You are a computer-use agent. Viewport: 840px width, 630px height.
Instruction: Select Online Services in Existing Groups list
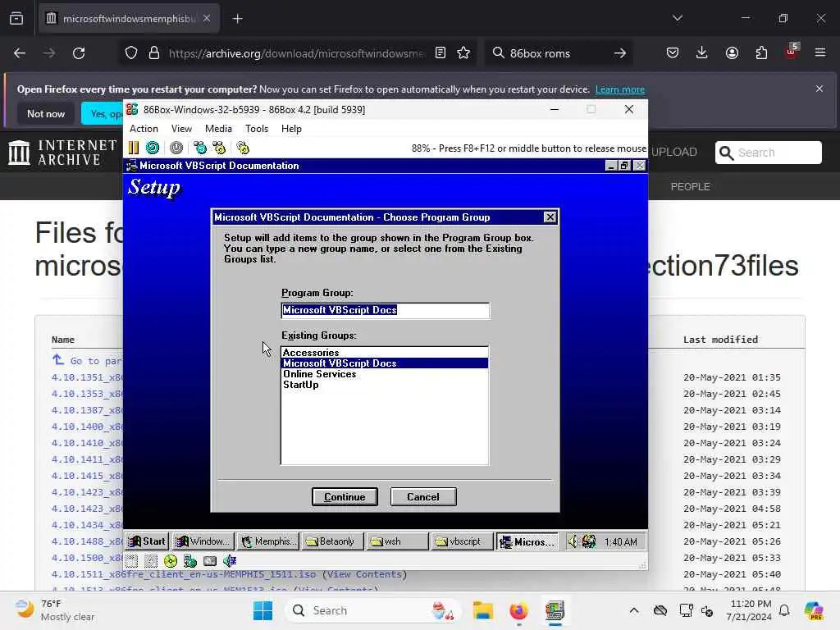[x=385, y=374]
